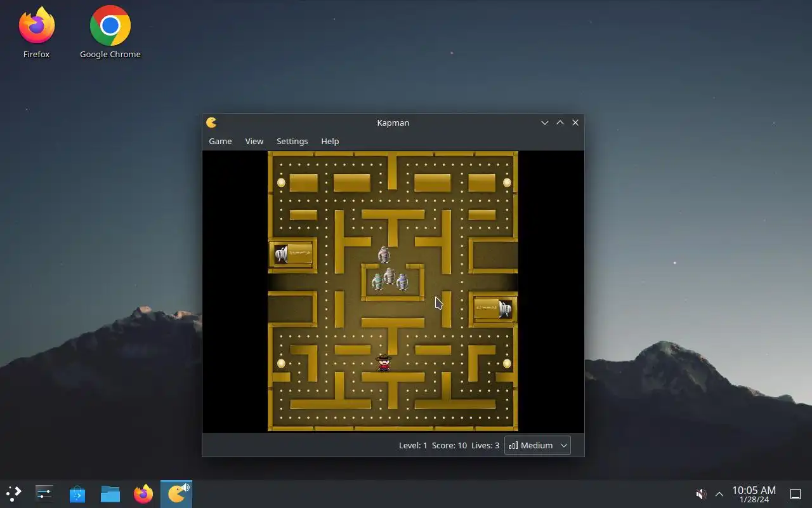
Task: Click the left sarcophagus mummy decoration
Action: click(x=293, y=254)
